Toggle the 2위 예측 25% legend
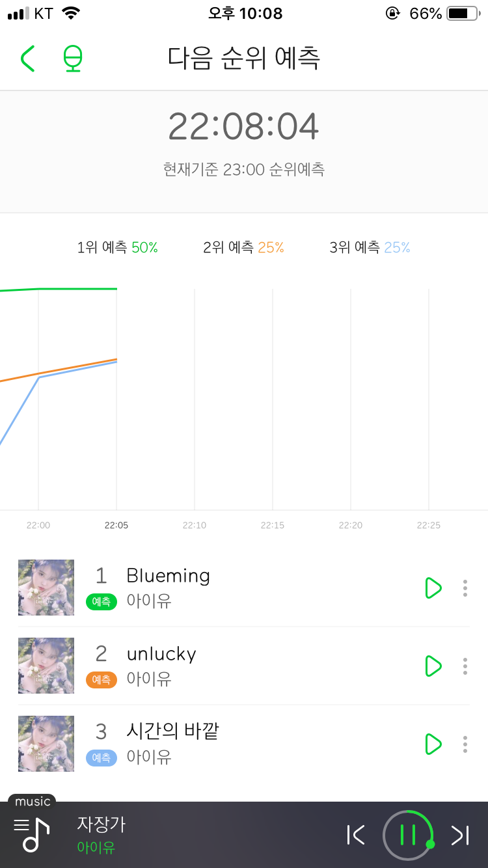This screenshot has height=868, width=488. coord(243,247)
